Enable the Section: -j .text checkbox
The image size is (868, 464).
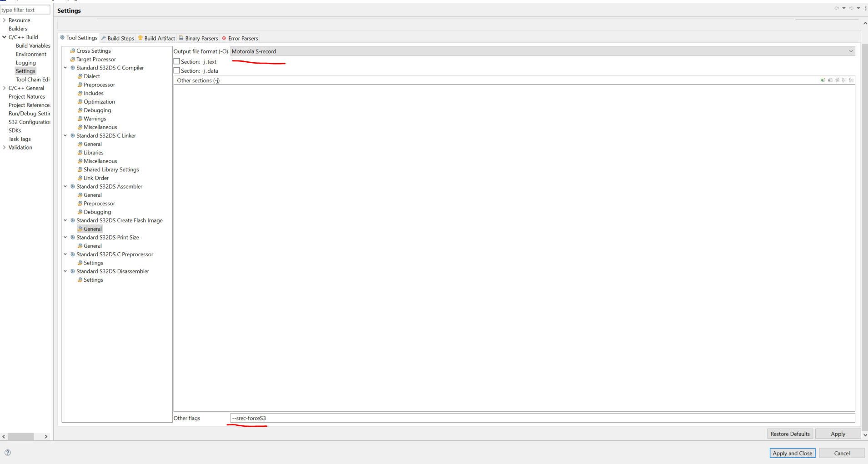point(176,61)
